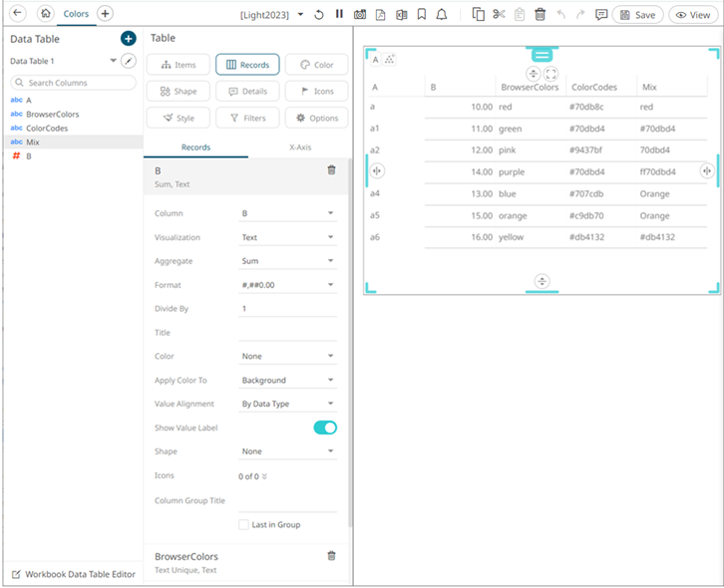Click the bookmark icon in toolbar

tap(421, 15)
